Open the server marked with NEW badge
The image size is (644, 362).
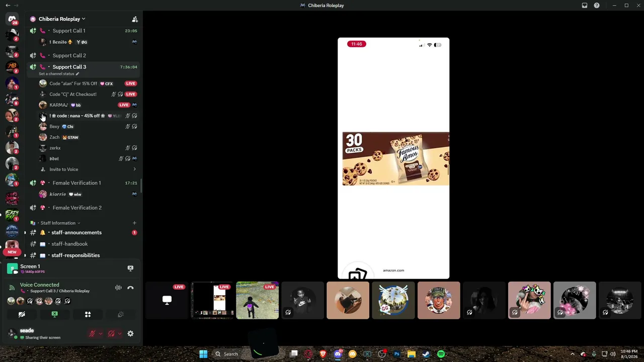coord(12,246)
